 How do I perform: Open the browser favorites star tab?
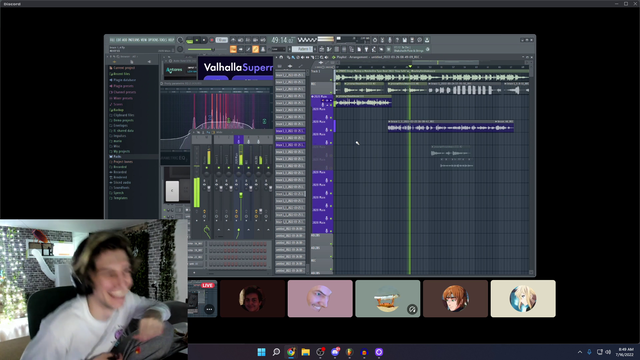coord(114,62)
